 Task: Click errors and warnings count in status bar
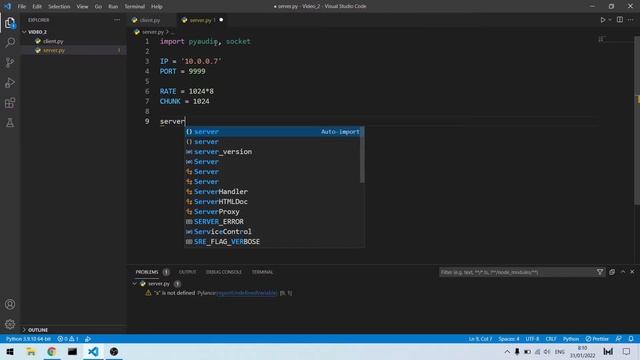coord(68,339)
